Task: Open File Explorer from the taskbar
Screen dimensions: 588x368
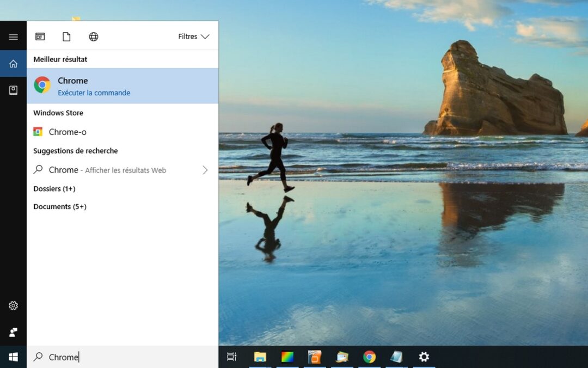Action: [x=260, y=357]
